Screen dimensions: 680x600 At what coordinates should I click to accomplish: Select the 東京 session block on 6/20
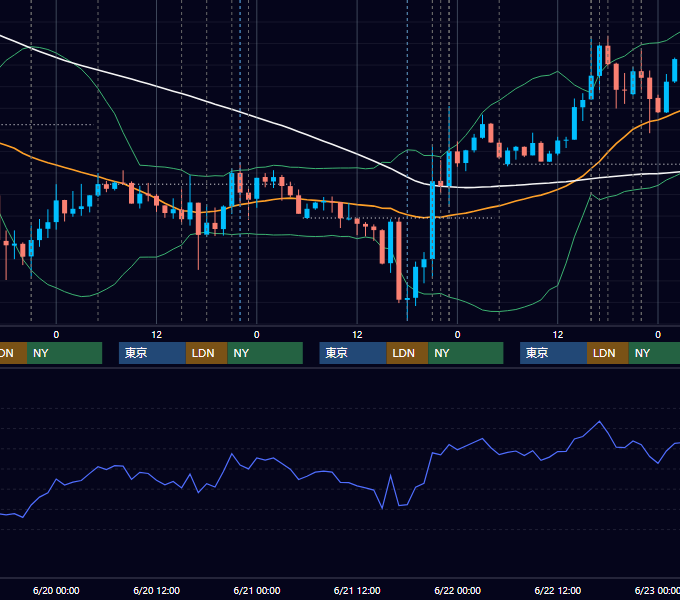click(x=152, y=353)
